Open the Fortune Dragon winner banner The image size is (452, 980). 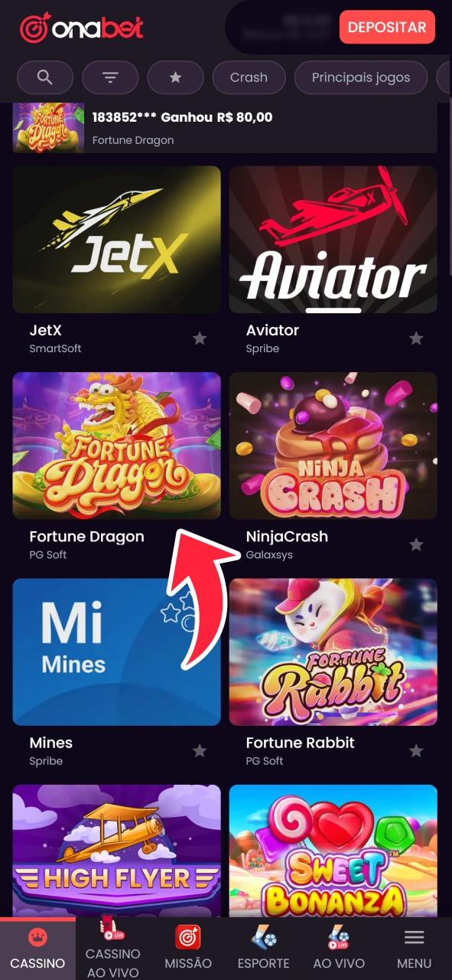point(225,128)
